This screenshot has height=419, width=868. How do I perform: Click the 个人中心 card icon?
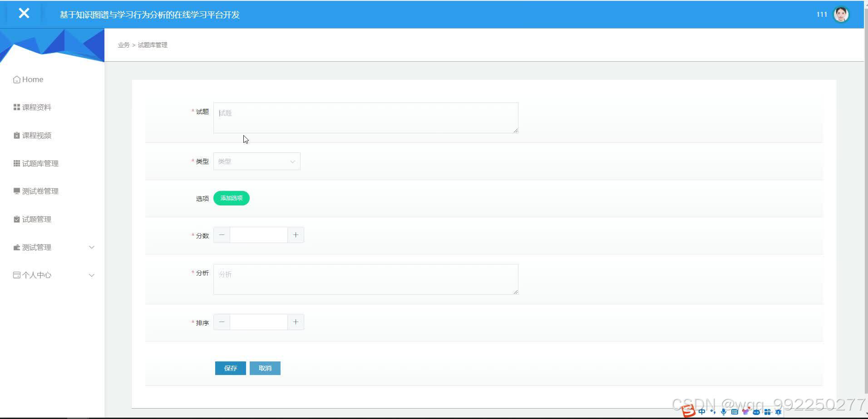coord(17,275)
